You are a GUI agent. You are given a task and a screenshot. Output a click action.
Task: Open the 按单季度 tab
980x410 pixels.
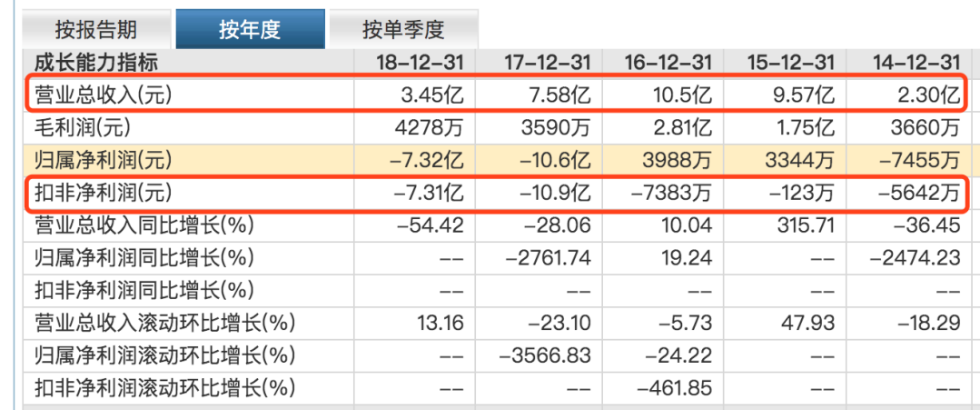403,30
